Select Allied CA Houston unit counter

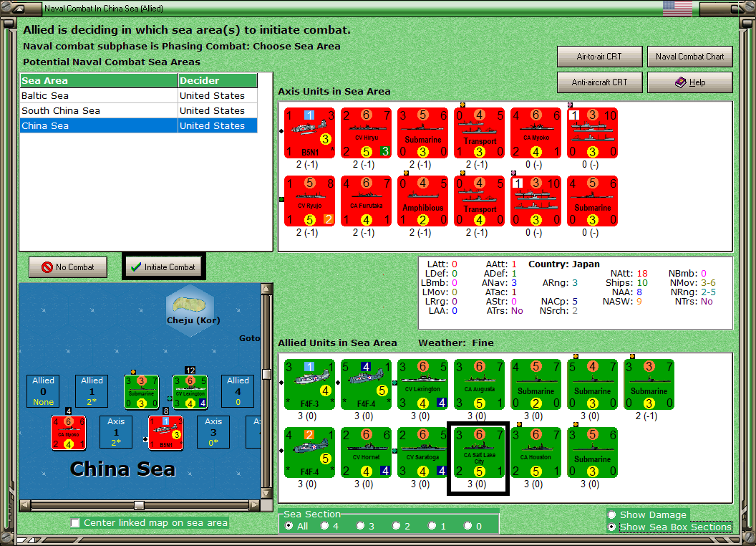(535, 452)
